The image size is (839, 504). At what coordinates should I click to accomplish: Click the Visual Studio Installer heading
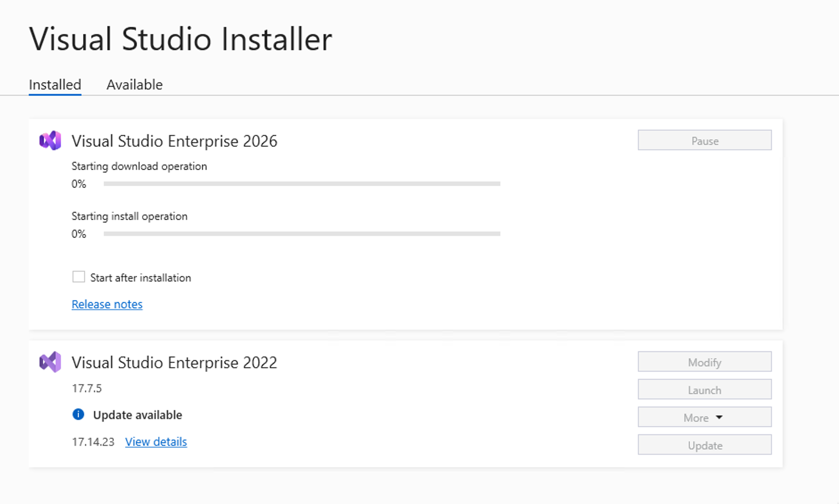(180, 39)
